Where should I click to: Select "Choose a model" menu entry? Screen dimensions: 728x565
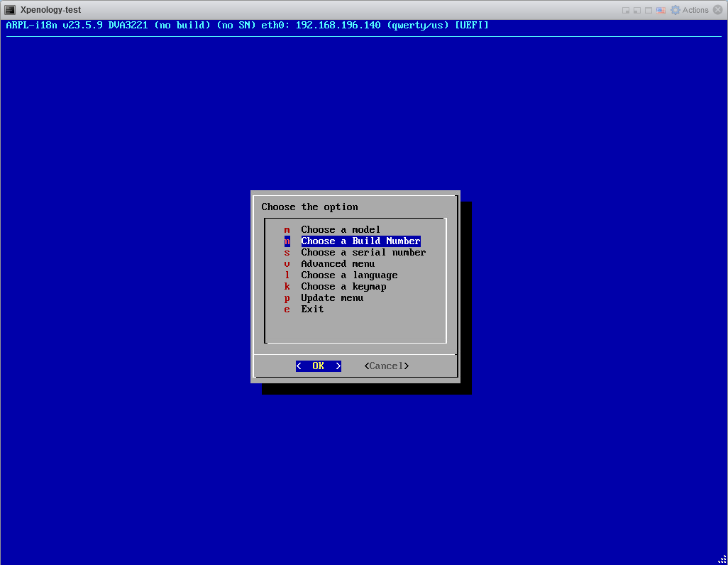(341, 230)
